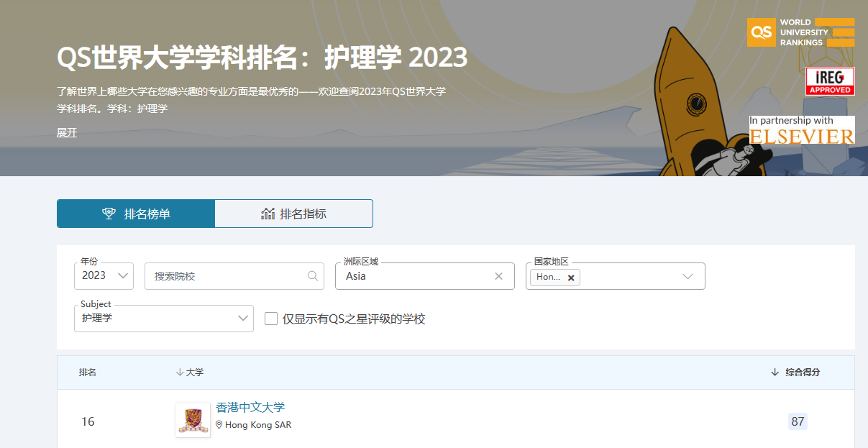
Task: Click the 排名 column header
Action: [x=88, y=372]
